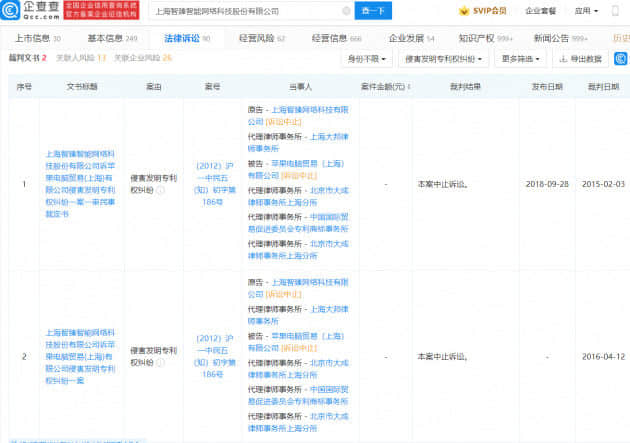Open plaintiff 上海智臻网络科技有限公司 in row 2
The image size is (630, 443).
(298, 288)
